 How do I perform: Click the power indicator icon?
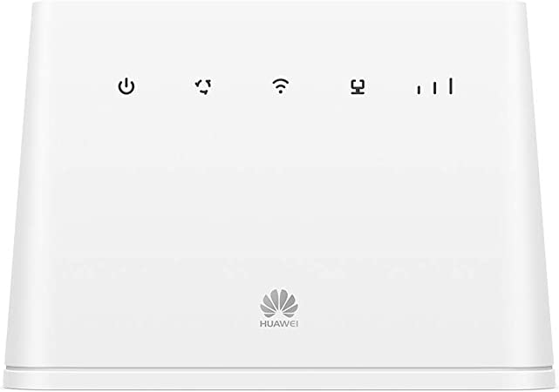126,87
